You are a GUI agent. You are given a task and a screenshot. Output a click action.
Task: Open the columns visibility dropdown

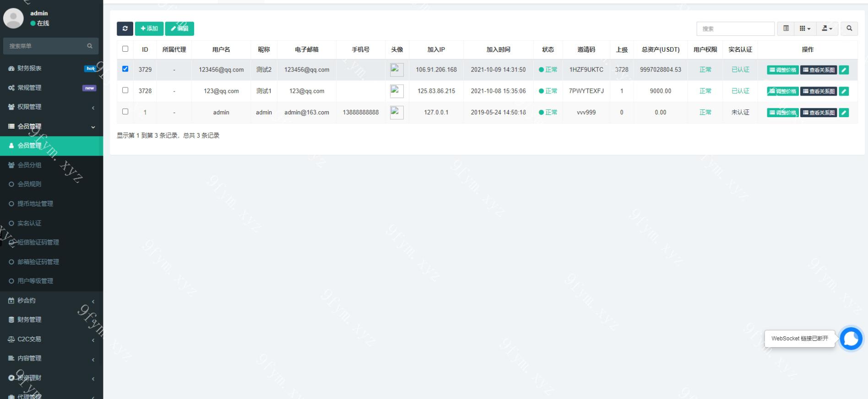pyautogui.click(x=805, y=28)
